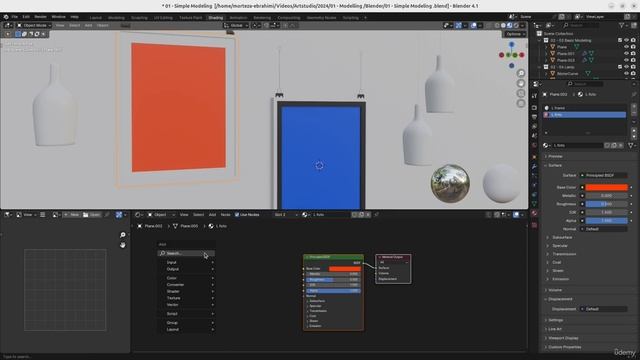Click the image editor pan hand icon
The height and width of the screenshot is (360, 640).
[122, 245]
